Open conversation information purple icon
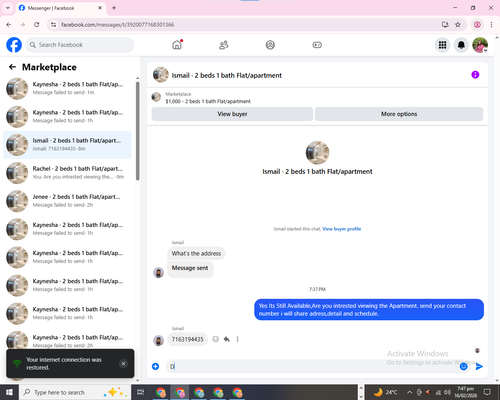Image resolution: width=500 pixels, height=400 pixels. click(x=475, y=75)
